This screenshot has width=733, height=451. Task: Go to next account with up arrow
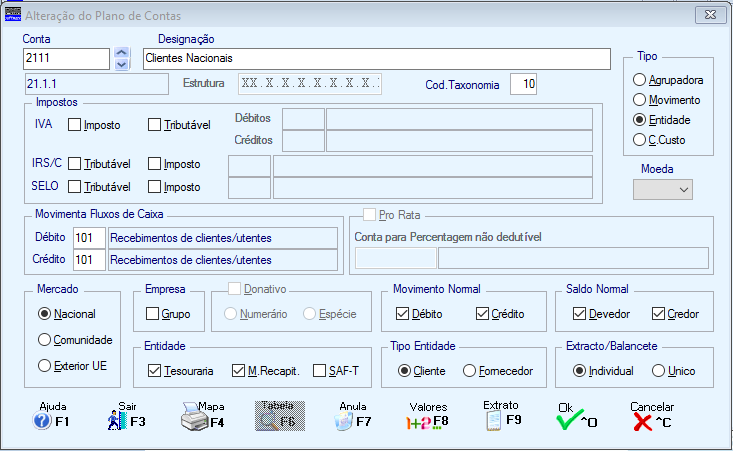point(122,53)
